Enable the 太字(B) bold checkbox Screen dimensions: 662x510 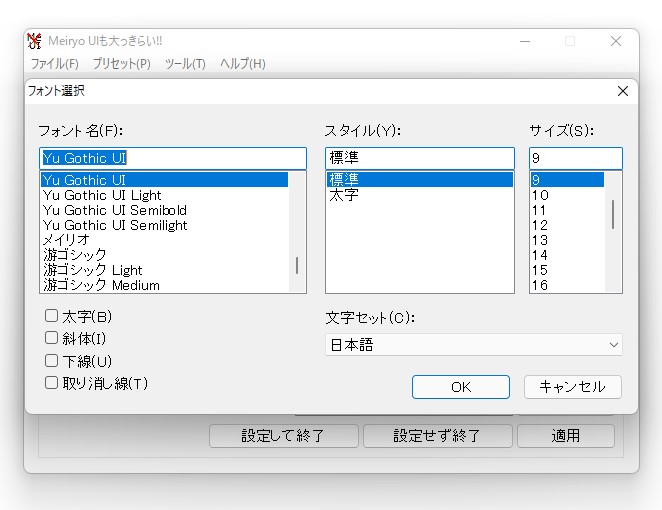click(x=52, y=316)
